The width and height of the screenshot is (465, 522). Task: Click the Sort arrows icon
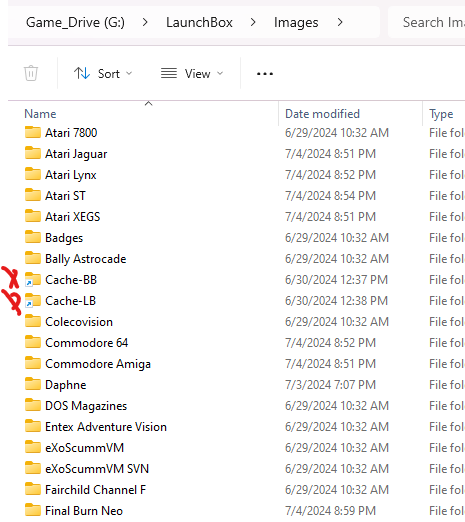tap(82, 73)
